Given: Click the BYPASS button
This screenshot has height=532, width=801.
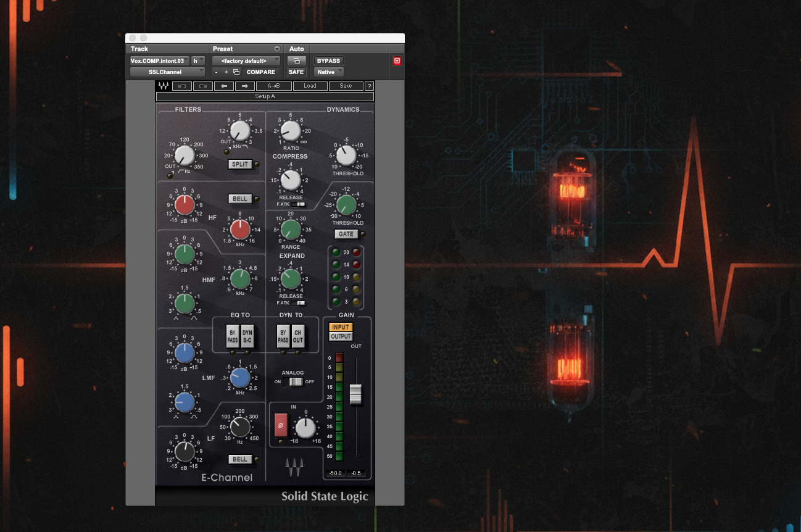Looking at the screenshot, I should pos(328,60).
